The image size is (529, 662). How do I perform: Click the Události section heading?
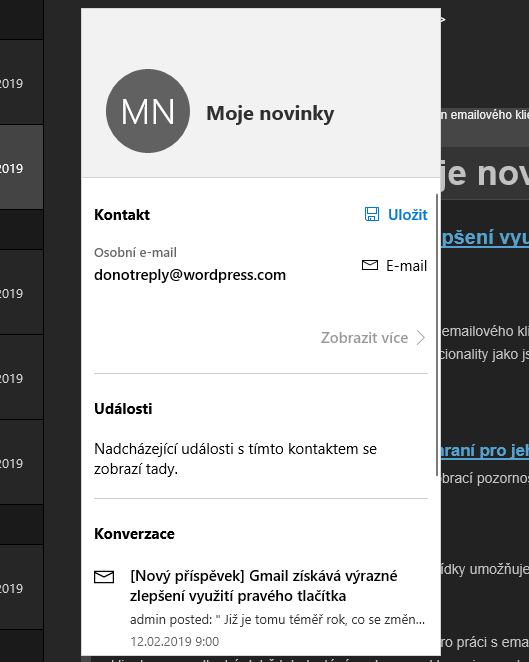click(123, 409)
